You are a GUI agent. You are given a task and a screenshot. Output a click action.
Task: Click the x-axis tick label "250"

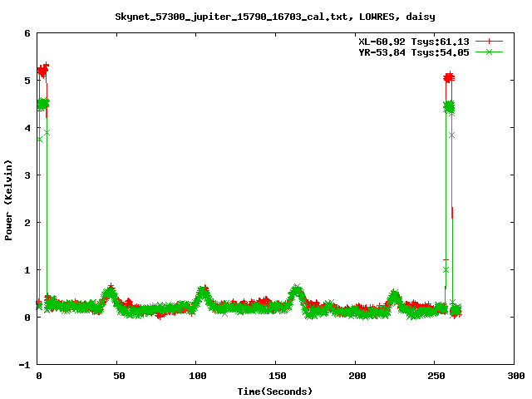[x=436, y=376]
